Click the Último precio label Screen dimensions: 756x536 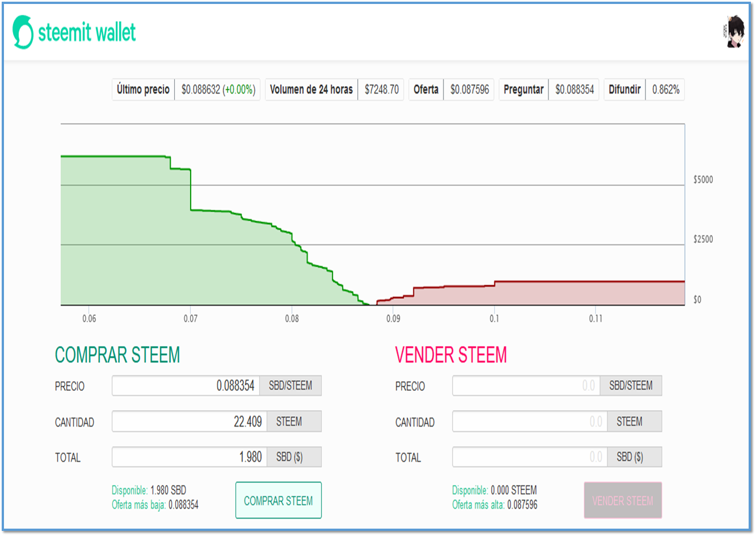point(143,90)
